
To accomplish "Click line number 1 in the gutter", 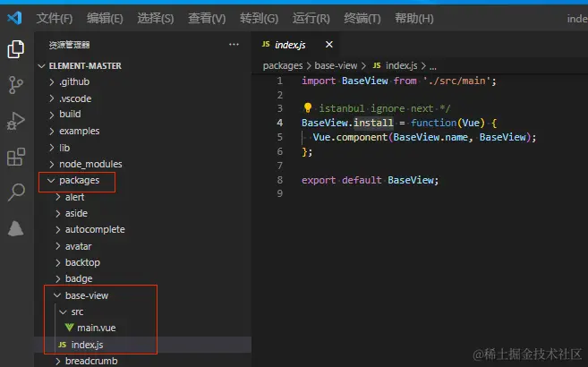I will [280, 81].
